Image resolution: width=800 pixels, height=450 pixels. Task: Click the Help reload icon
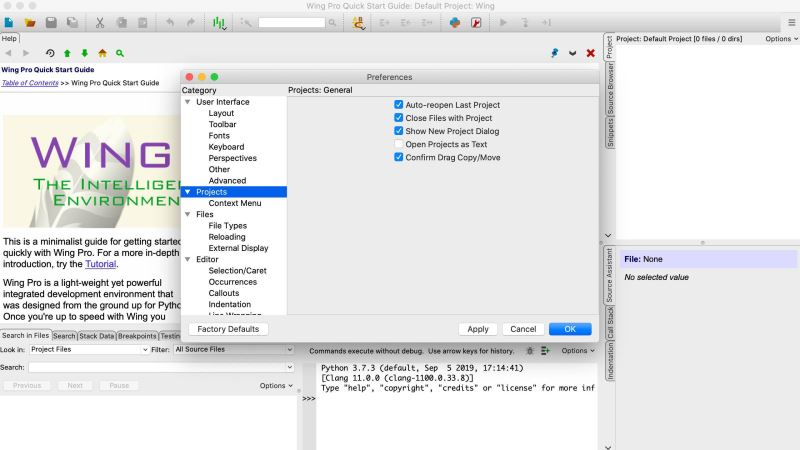pyautogui.click(x=50, y=53)
